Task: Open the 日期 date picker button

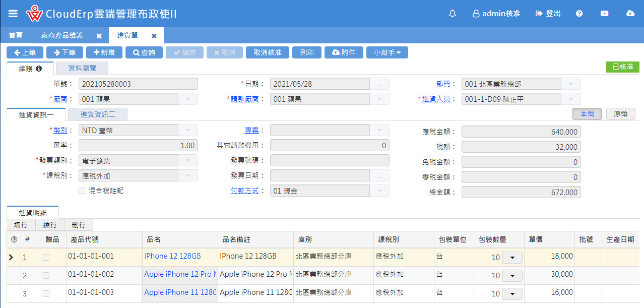Action: [379, 84]
